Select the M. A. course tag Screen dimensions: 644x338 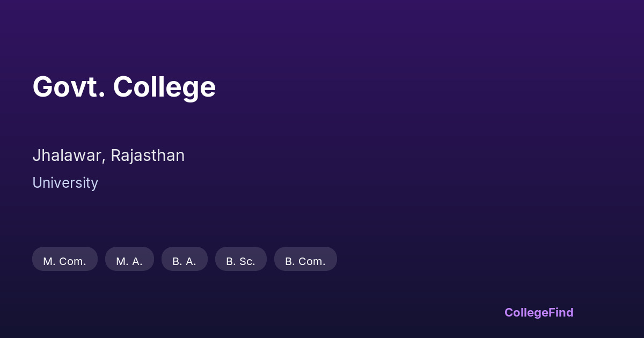129,260
